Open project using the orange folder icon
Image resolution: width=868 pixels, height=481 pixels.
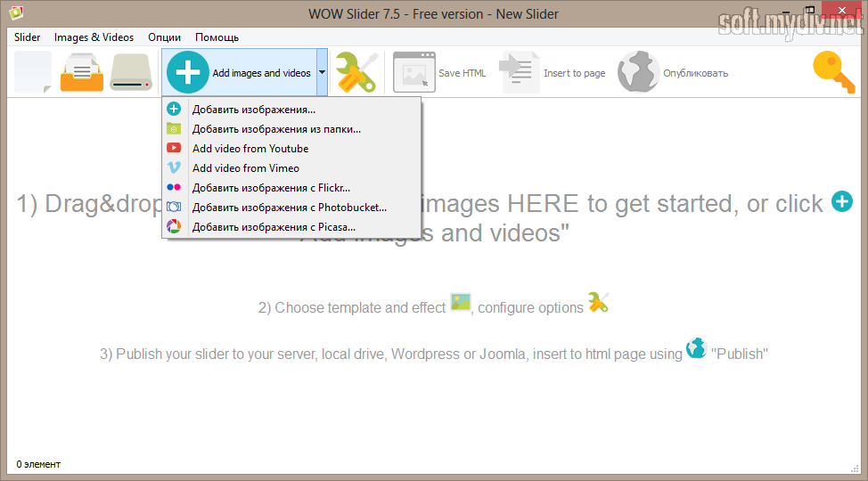(82, 72)
